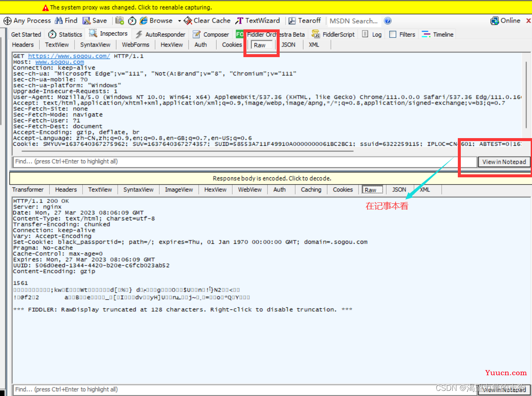This screenshot has height=396, width=532.
Task: Click the www.sogou.com Host link
Action: click(x=60, y=62)
